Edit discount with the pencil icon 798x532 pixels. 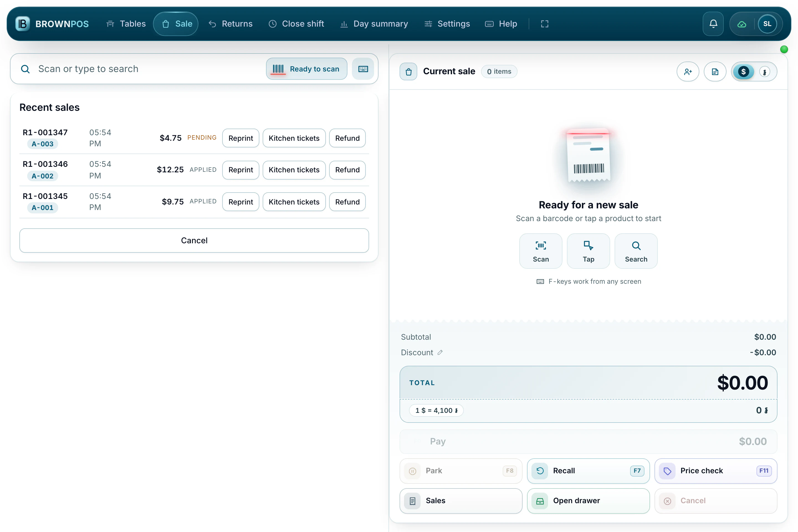(440, 352)
